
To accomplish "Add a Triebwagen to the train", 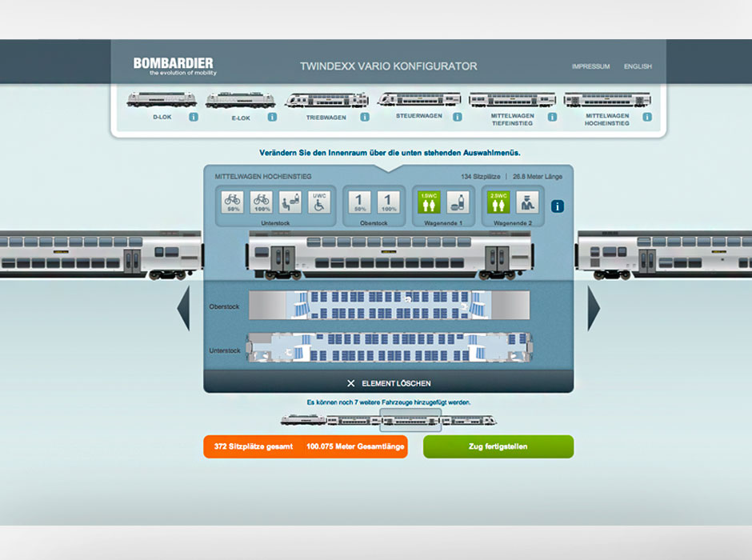I will [x=326, y=100].
